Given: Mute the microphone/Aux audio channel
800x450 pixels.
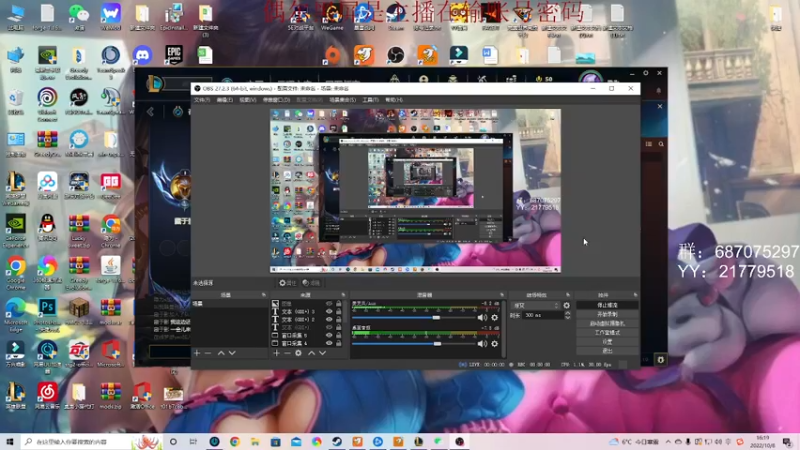Looking at the screenshot, I should pyautogui.click(x=482, y=317).
